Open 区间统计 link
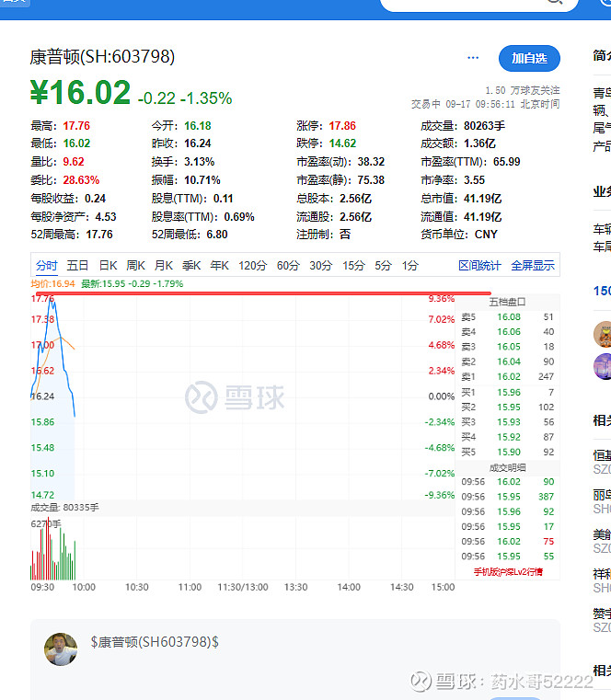This screenshot has height=700, width=611. pos(479,266)
